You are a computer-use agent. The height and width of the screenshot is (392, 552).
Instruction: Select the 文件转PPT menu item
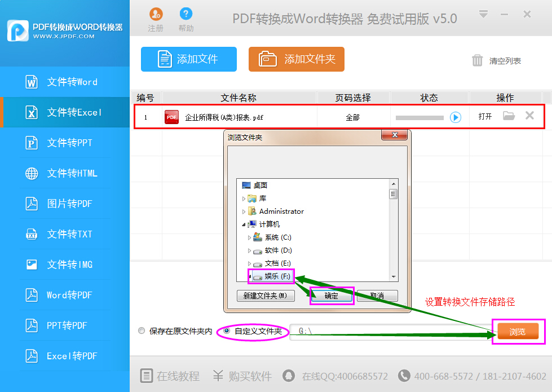coord(65,143)
